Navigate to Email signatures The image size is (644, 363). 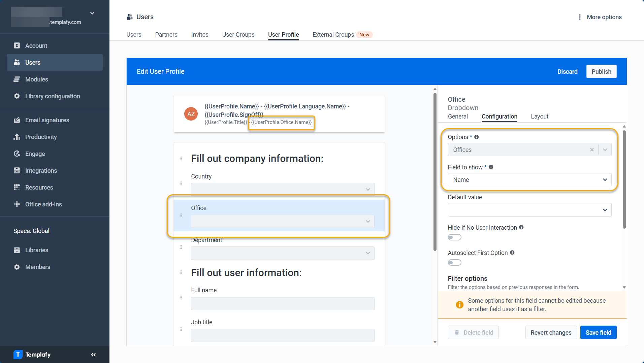[47, 120]
